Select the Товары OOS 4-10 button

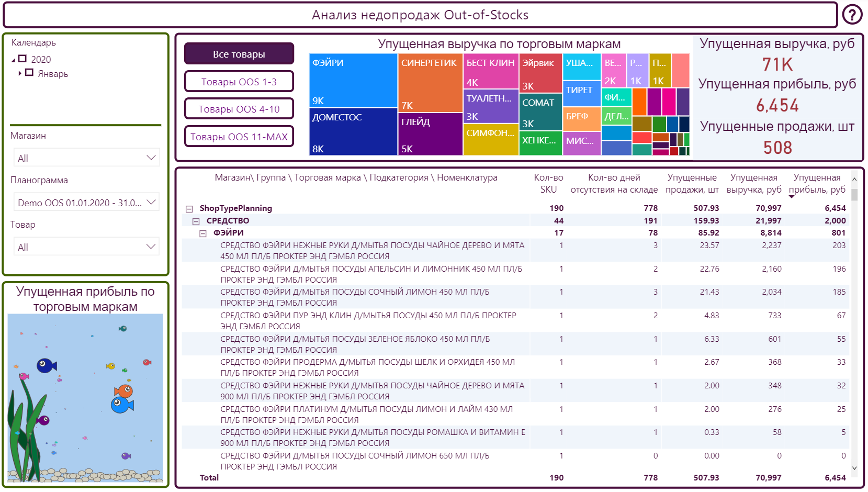(239, 109)
